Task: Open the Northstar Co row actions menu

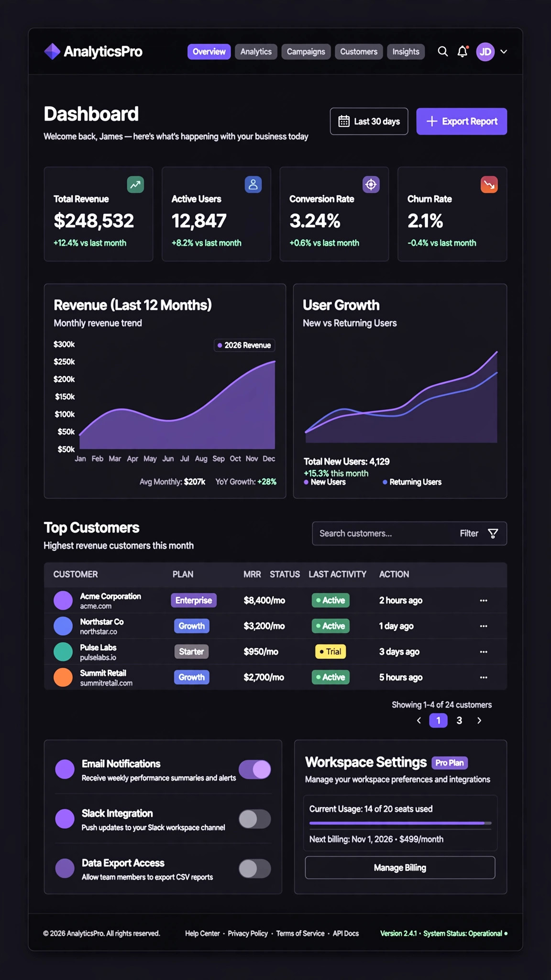Action: point(484,626)
